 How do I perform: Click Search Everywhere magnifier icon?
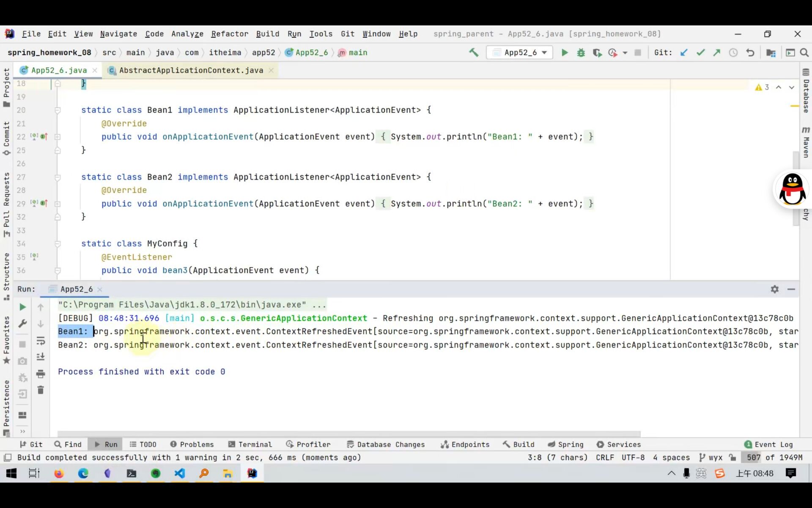tap(804, 52)
